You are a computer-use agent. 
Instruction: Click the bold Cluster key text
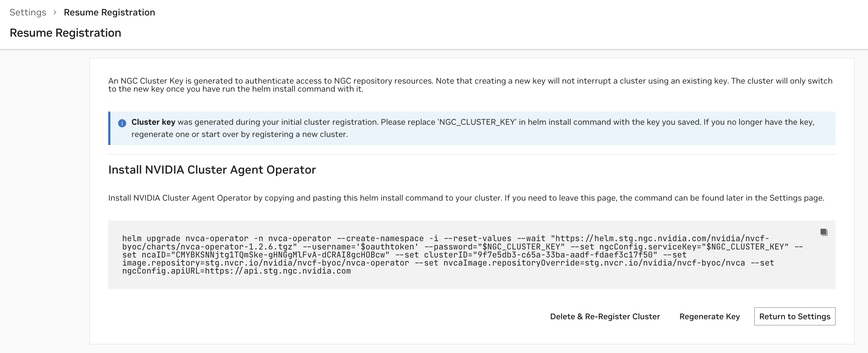[x=153, y=122]
